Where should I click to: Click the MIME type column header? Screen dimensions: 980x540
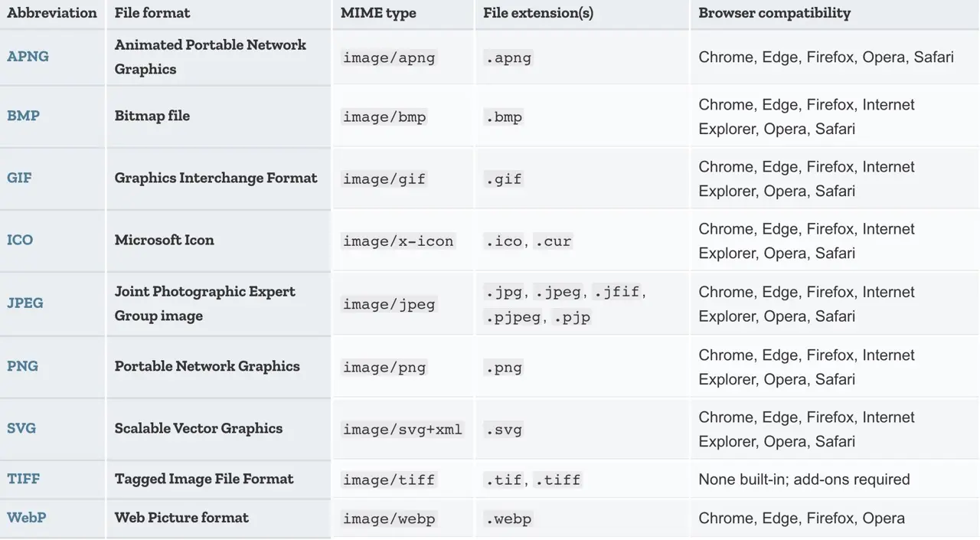(377, 13)
